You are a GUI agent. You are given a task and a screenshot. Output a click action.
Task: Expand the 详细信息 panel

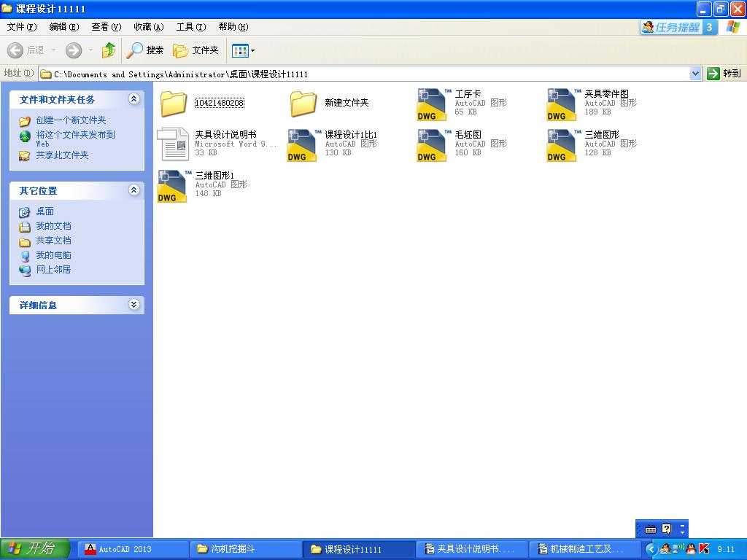click(134, 305)
